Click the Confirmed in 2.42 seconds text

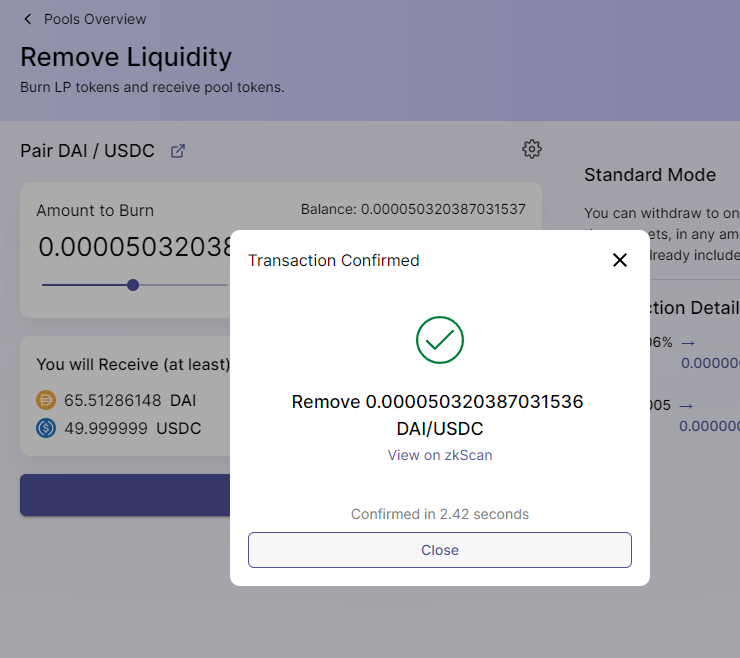pyautogui.click(x=440, y=514)
